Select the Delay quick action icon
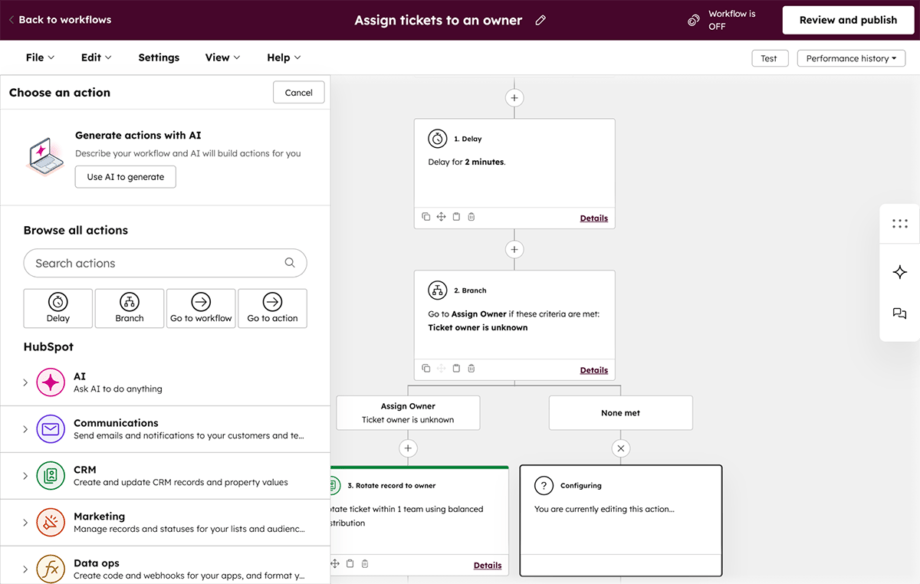Screen dimensions: 920x584 coord(57,308)
